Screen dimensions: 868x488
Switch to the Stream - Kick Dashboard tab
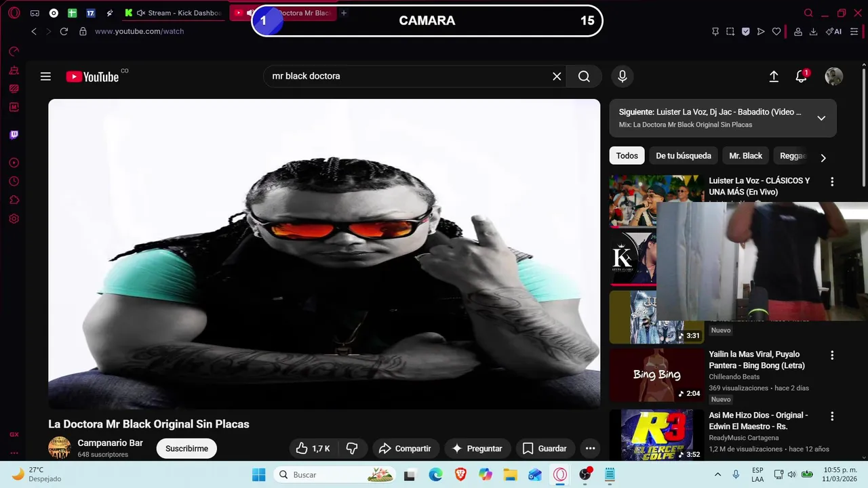(x=172, y=13)
